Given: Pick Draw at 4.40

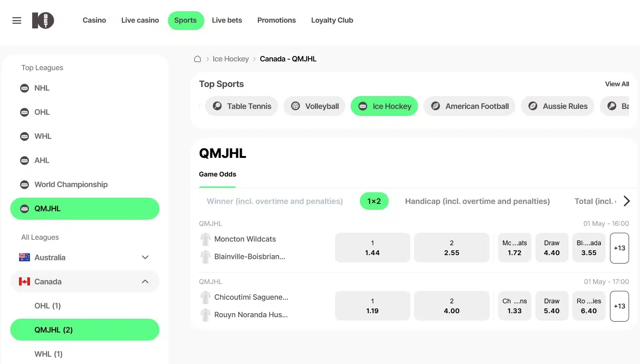Looking at the screenshot, I should click(552, 248).
